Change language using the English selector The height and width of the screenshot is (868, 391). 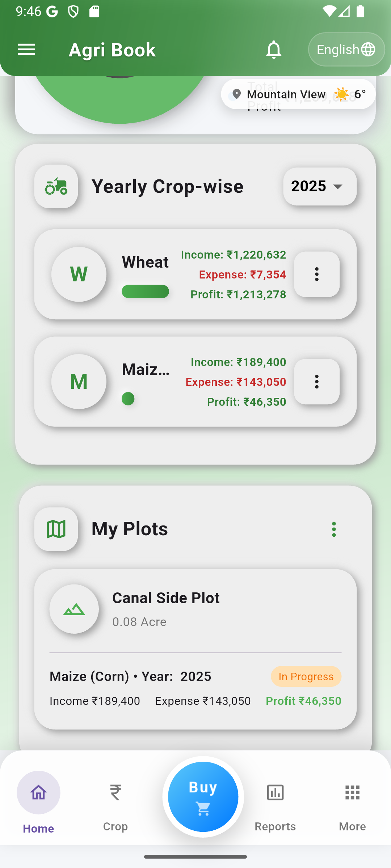point(346,50)
